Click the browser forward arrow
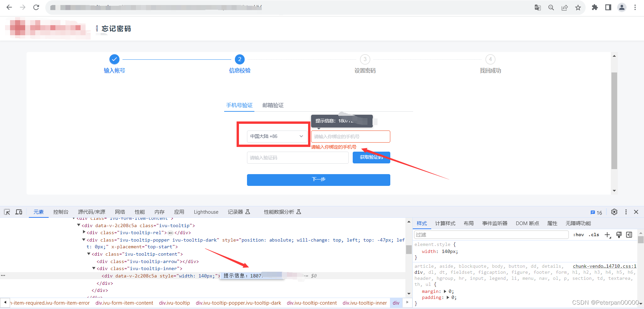644x309 pixels. (22, 7)
